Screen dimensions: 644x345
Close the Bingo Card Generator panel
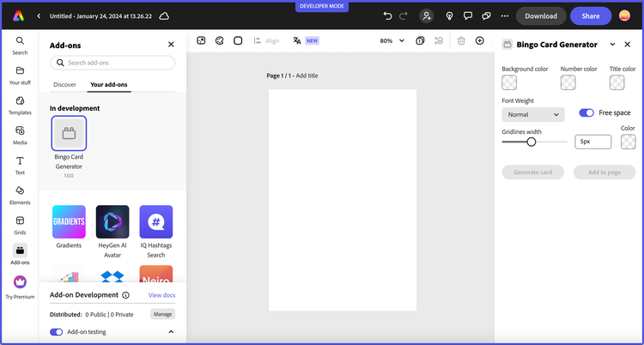(627, 45)
